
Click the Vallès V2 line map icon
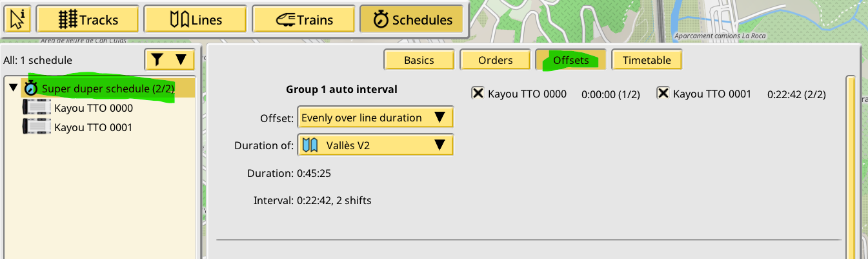310,145
